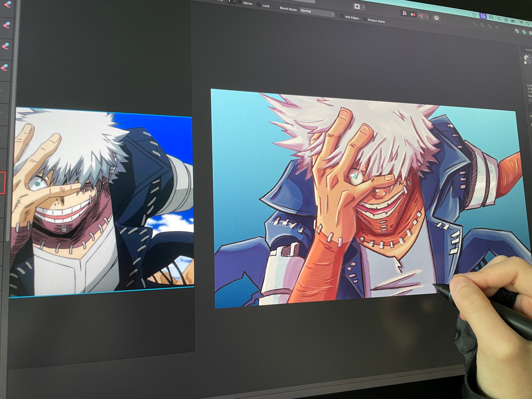Toggle the Quick Mask icon

pos(357,7)
